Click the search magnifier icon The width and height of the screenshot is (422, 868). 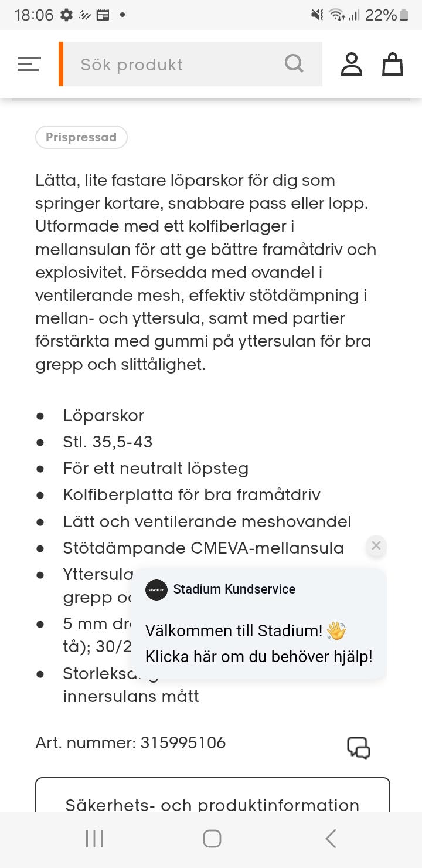click(x=294, y=64)
